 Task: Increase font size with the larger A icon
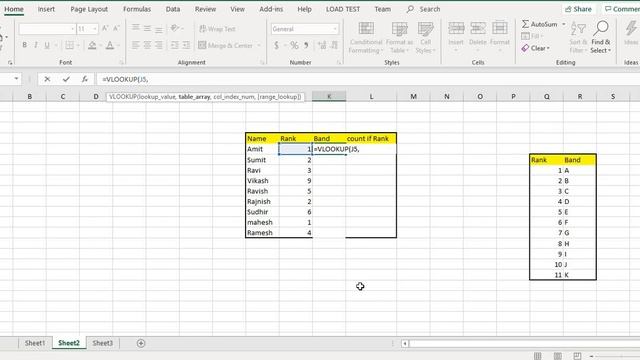[x=105, y=29]
